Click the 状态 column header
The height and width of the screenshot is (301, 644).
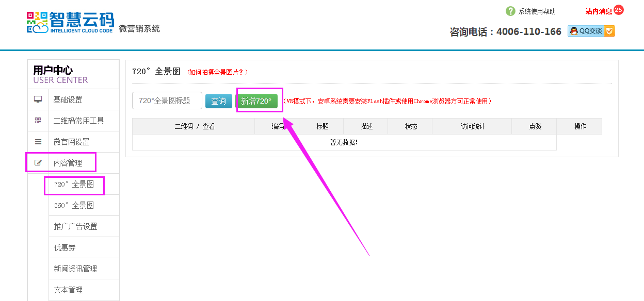(x=411, y=126)
